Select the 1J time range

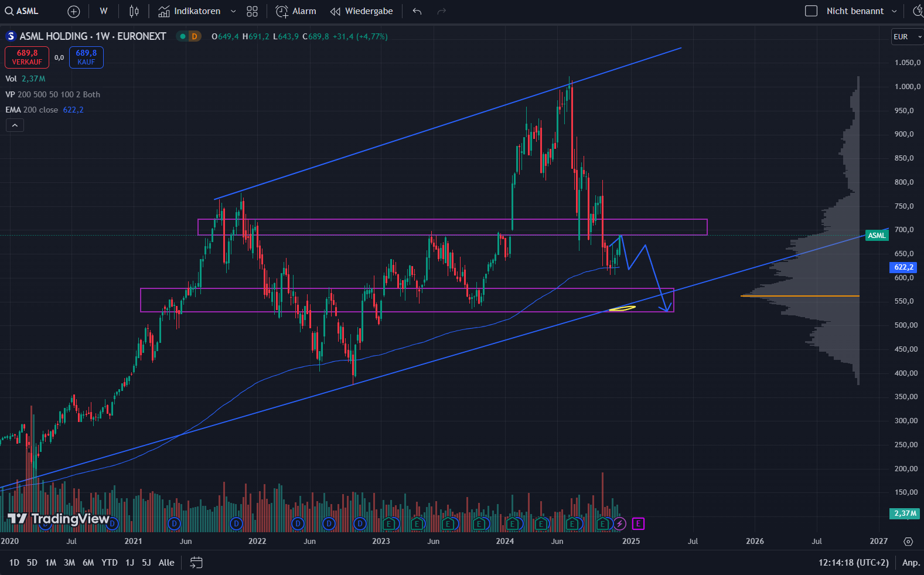tap(129, 563)
